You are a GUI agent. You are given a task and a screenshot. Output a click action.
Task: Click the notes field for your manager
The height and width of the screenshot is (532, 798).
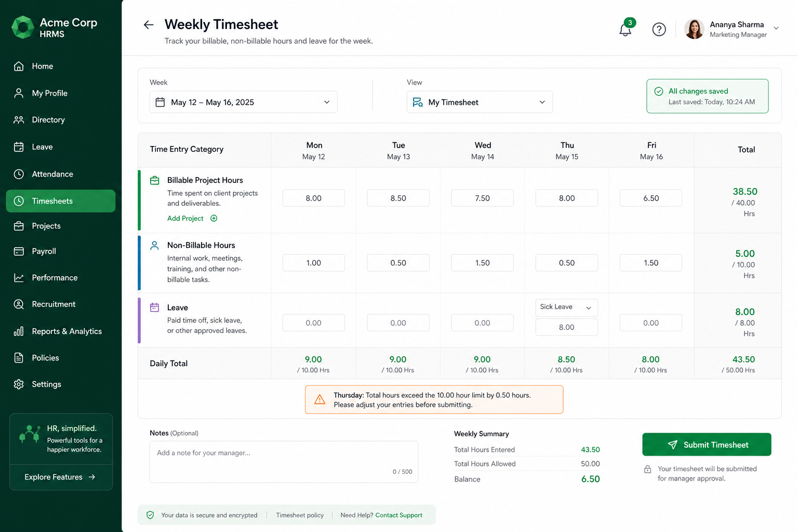click(284, 462)
